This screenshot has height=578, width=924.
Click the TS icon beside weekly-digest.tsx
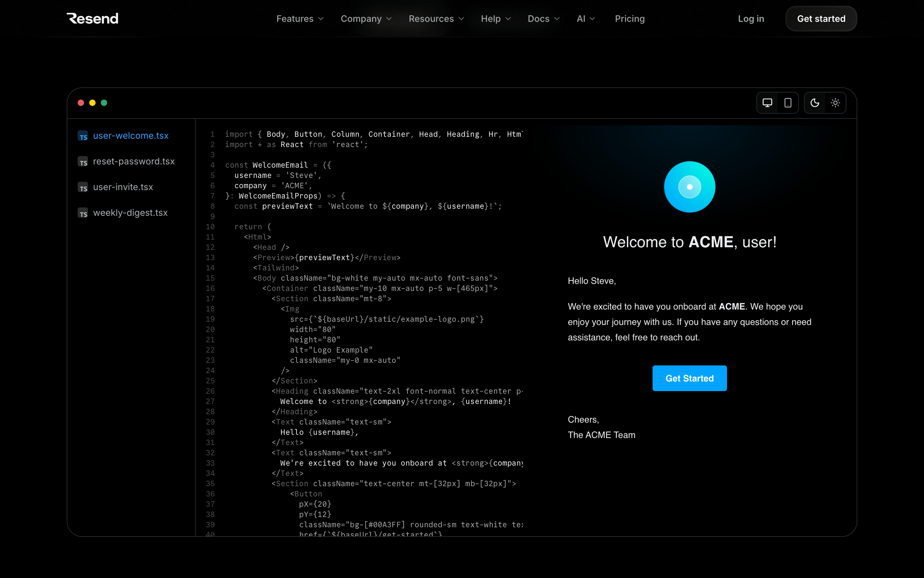[x=83, y=213]
